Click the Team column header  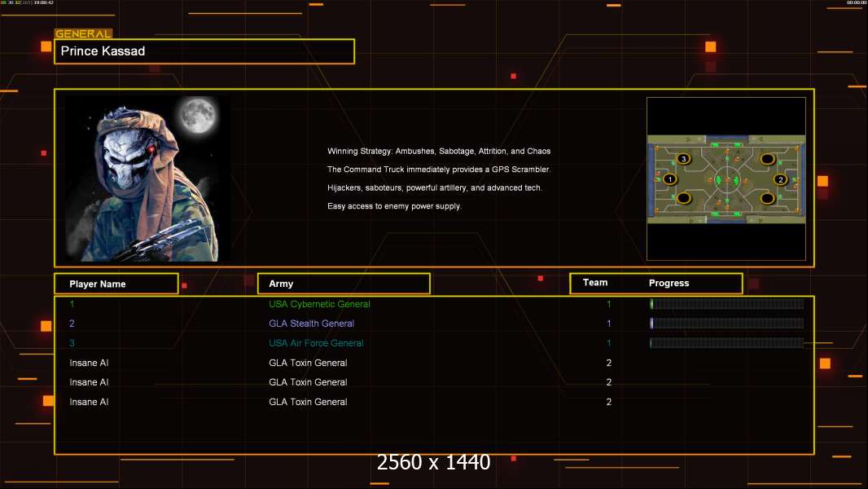click(x=595, y=283)
